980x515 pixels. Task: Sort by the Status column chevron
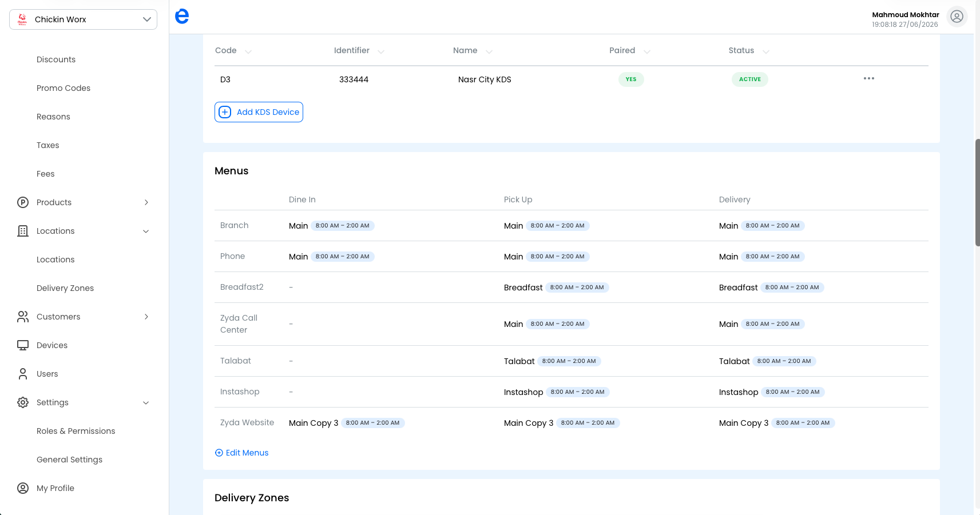766,51
